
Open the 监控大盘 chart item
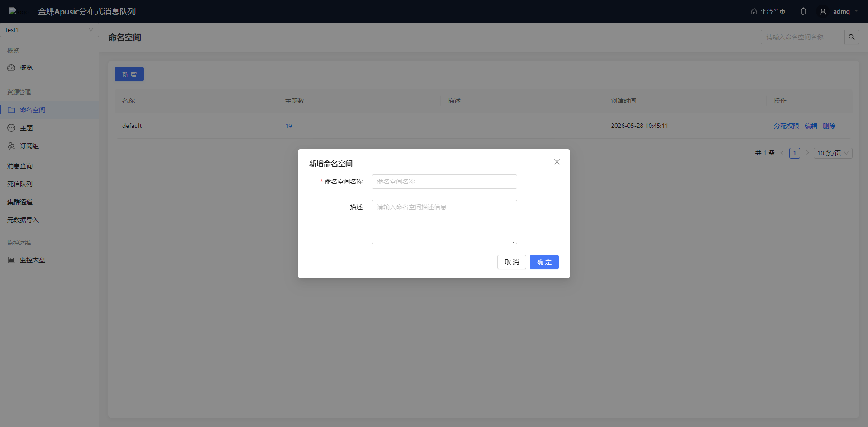[x=32, y=260]
